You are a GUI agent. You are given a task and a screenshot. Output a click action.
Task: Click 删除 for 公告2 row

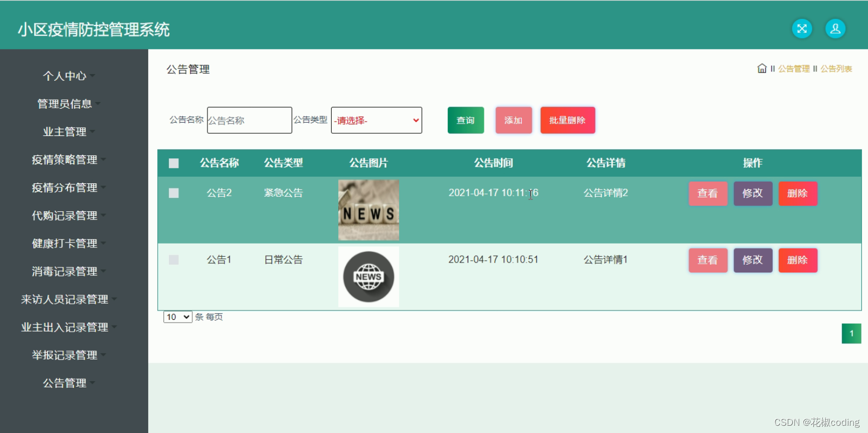[798, 193]
